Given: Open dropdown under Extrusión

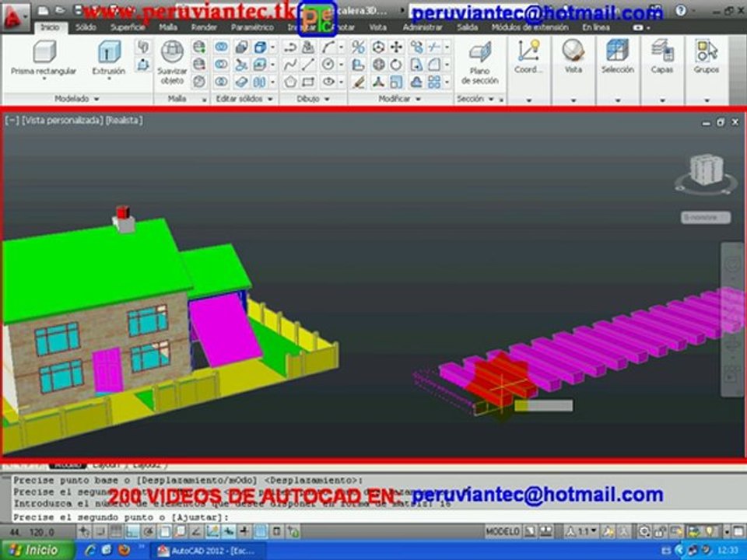Looking at the screenshot, I should point(109,79).
